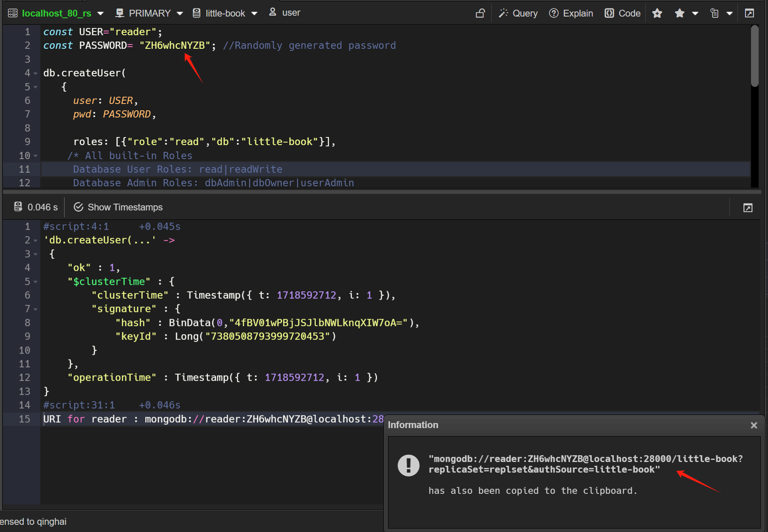Click the password string "ZH6whcNYZB"
This screenshot has width=768, height=532.
point(175,45)
